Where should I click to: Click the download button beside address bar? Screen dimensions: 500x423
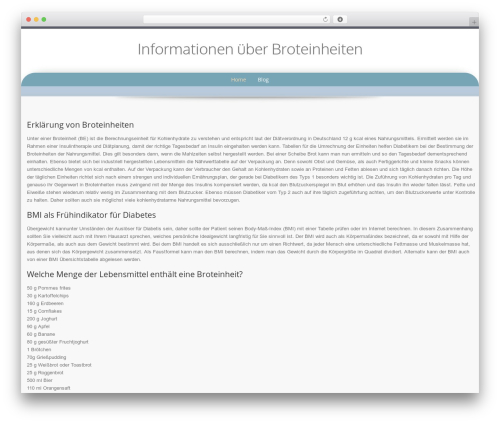coord(340,19)
